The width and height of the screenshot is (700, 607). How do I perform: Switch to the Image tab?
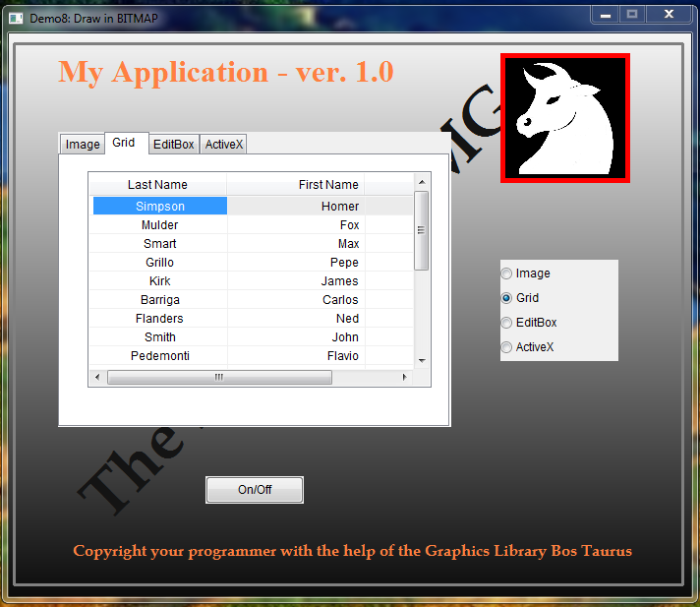click(x=83, y=145)
